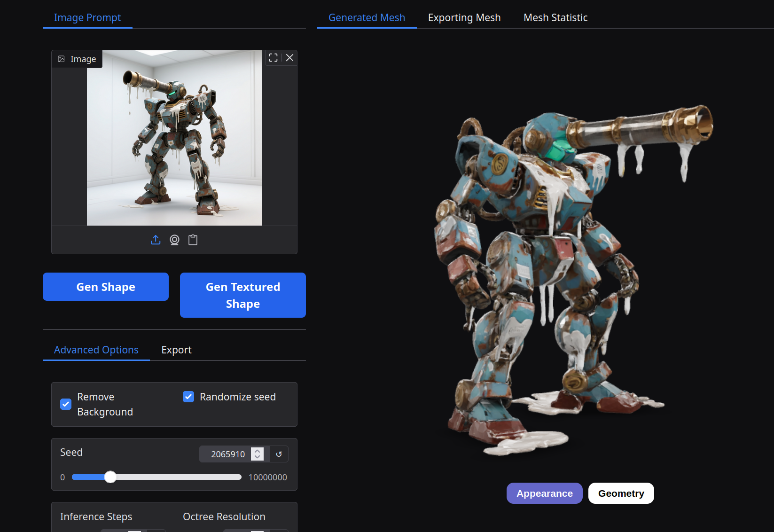Decrease seed value with down arrow

257,457
